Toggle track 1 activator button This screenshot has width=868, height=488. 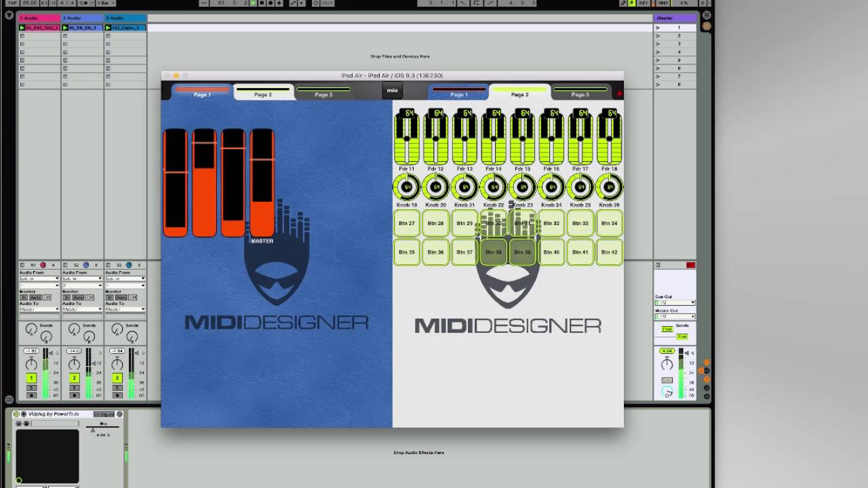31,378
